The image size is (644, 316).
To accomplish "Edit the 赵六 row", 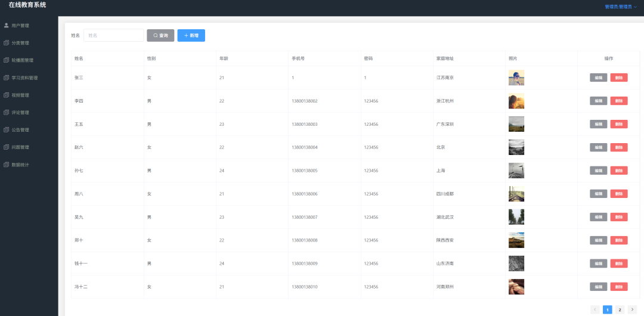I will (599, 147).
